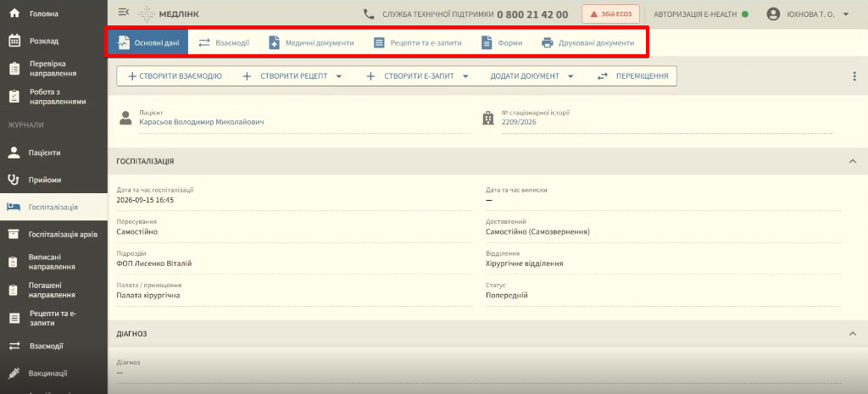Click Госпіталізація архів archive icon
This screenshot has height=394, width=868.
pyautogui.click(x=15, y=234)
